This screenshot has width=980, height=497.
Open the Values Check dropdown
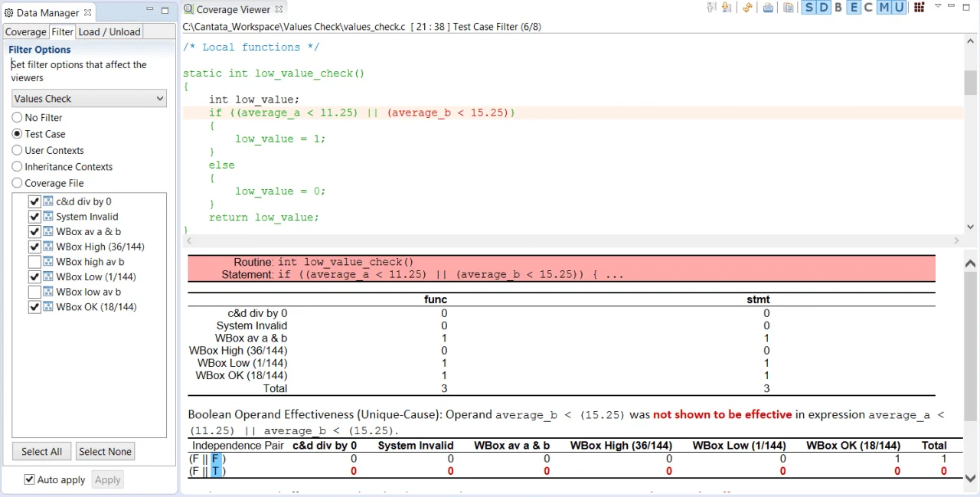click(x=89, y=98)
